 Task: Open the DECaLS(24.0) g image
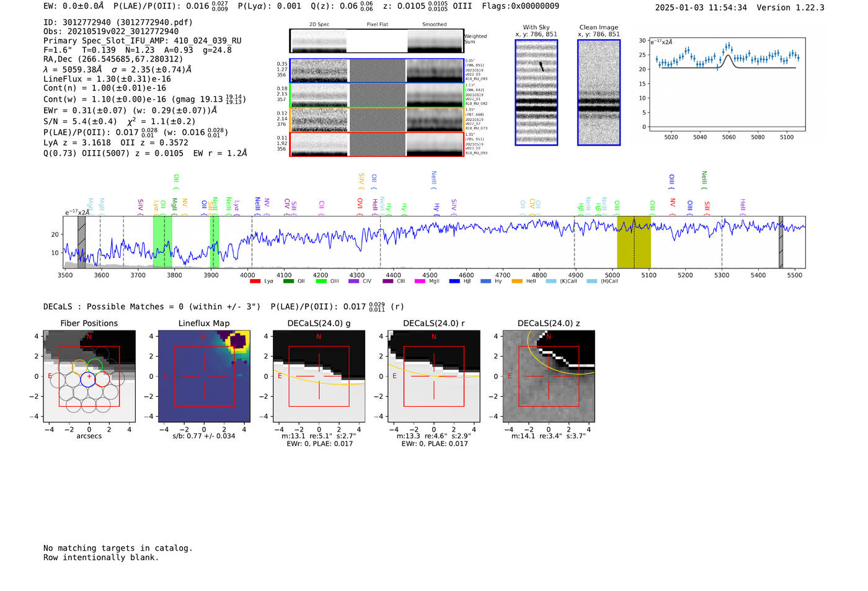[319, 376]
